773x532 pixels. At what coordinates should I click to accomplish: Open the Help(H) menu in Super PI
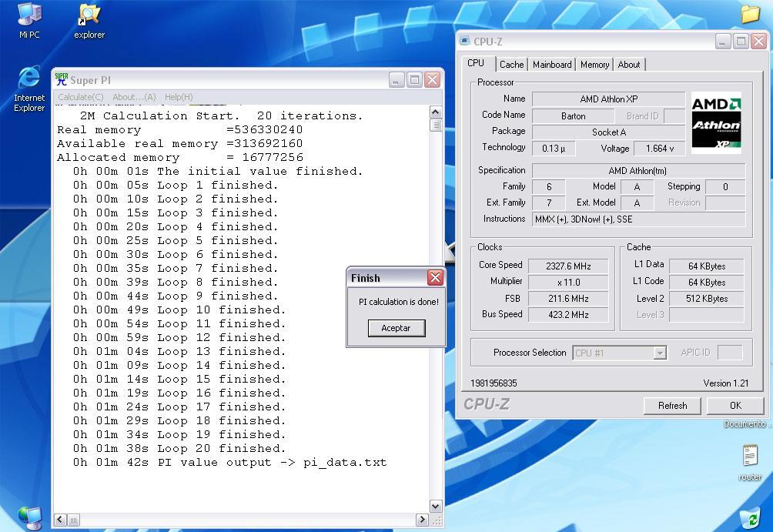tap(179, 97)
